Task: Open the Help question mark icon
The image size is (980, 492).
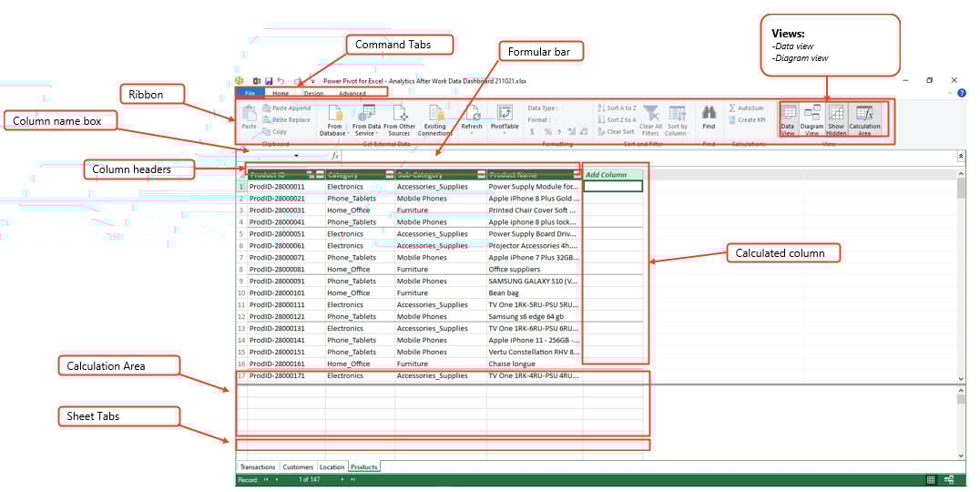Action: 962,93
